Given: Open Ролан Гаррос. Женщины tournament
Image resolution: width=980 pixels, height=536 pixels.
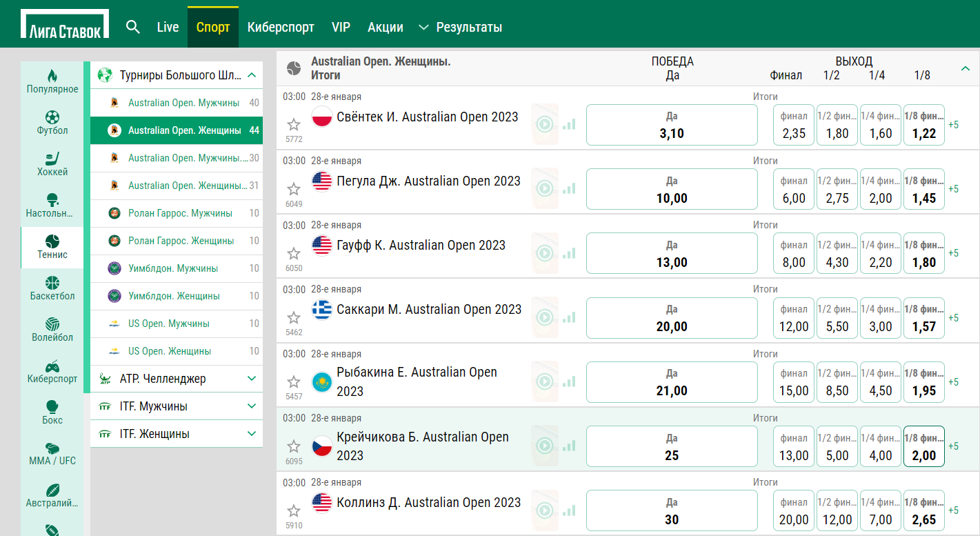Looking at the screenshot, I should [177, 241].
